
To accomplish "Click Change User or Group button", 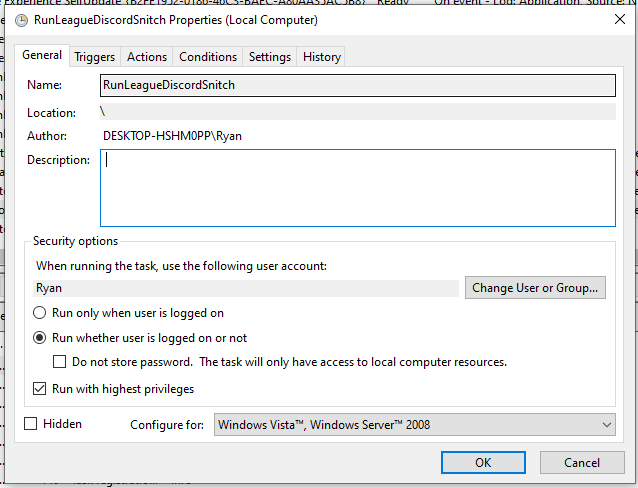I will point(535,288).
